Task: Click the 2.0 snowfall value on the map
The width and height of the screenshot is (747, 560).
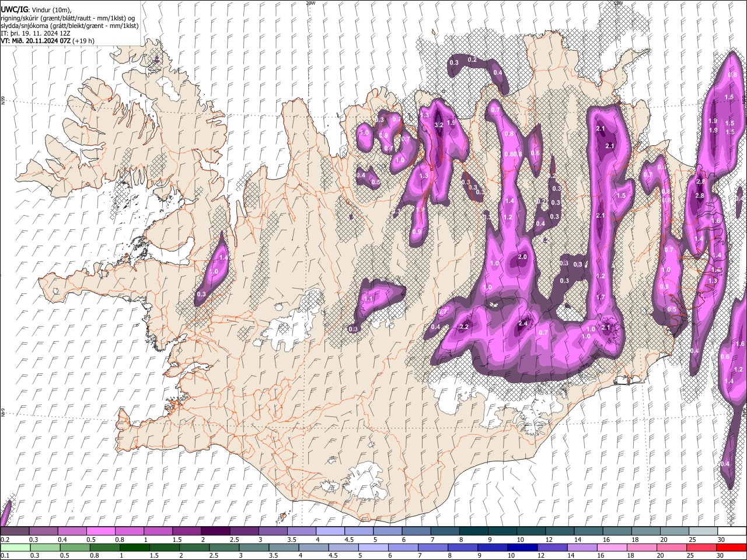Action: pyautogui.click(x=522, y=257)
